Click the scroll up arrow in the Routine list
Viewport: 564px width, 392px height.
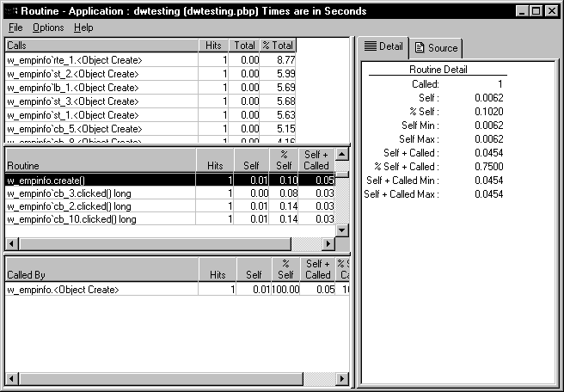click(x=342, y=154)
